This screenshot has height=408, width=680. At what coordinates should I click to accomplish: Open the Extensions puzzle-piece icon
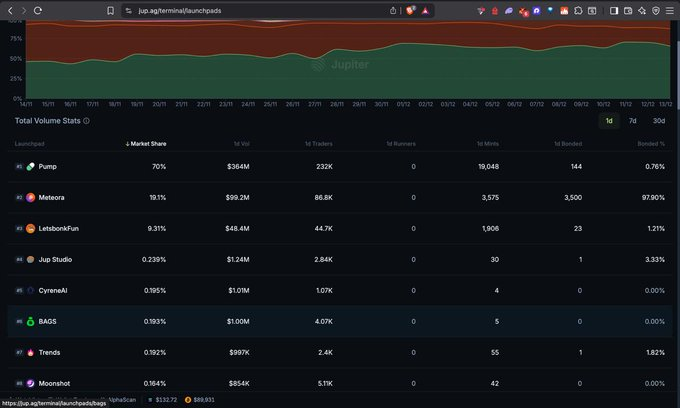(x=578, y=10)
